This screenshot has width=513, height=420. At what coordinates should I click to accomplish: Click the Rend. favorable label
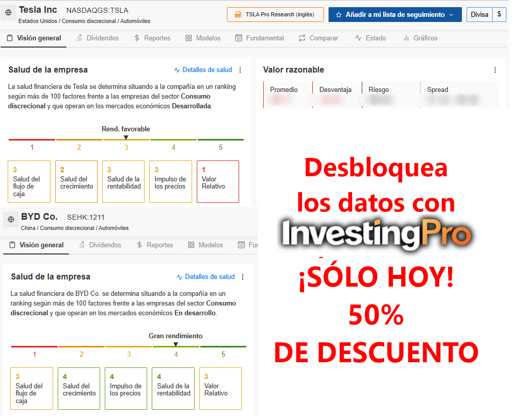click(127, 130)
